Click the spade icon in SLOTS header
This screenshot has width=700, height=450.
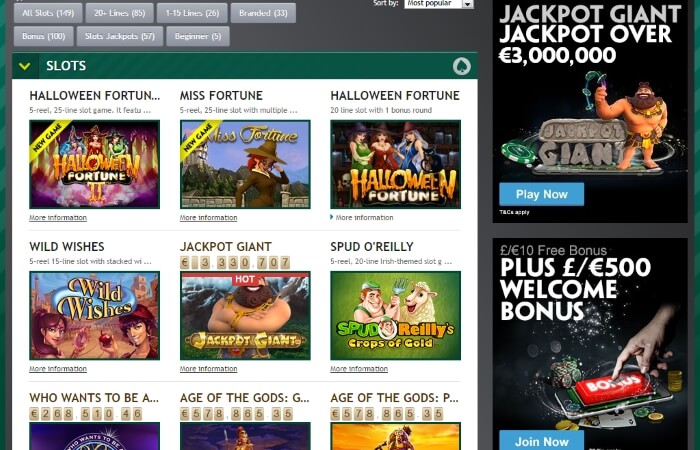coord(462,66)
